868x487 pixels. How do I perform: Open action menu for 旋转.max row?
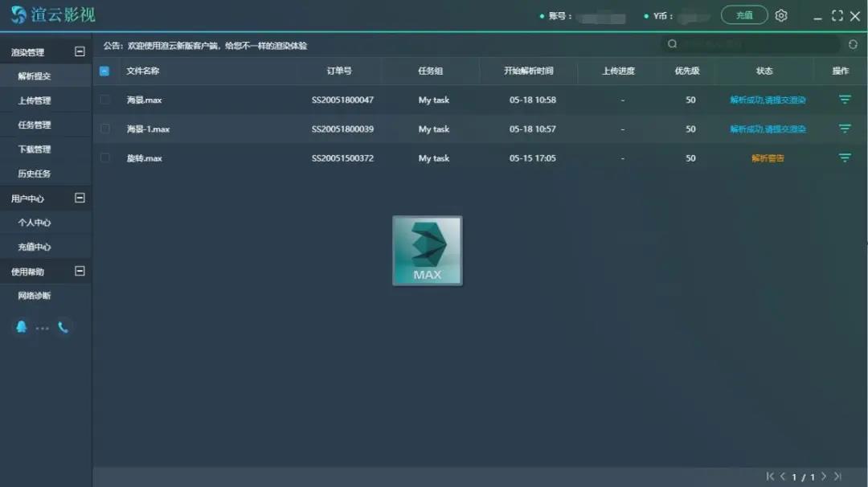pos(845,158)
